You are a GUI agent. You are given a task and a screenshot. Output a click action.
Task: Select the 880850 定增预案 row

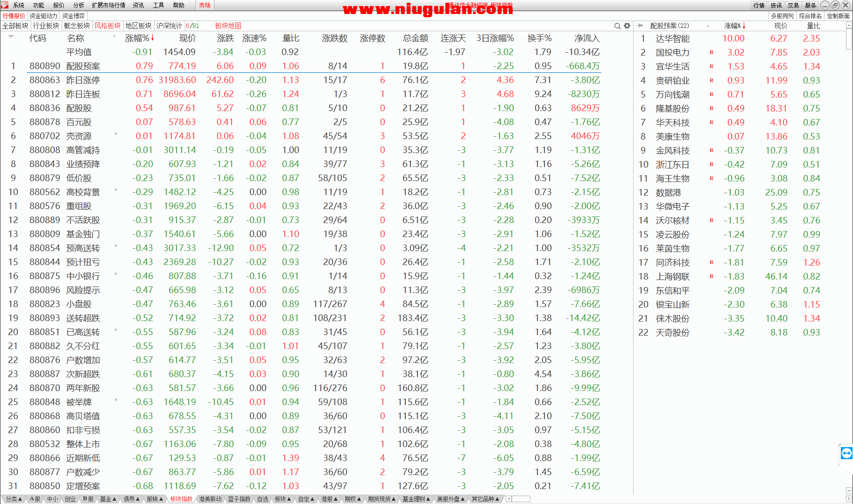pyautogui.click(x=300, y=486)
